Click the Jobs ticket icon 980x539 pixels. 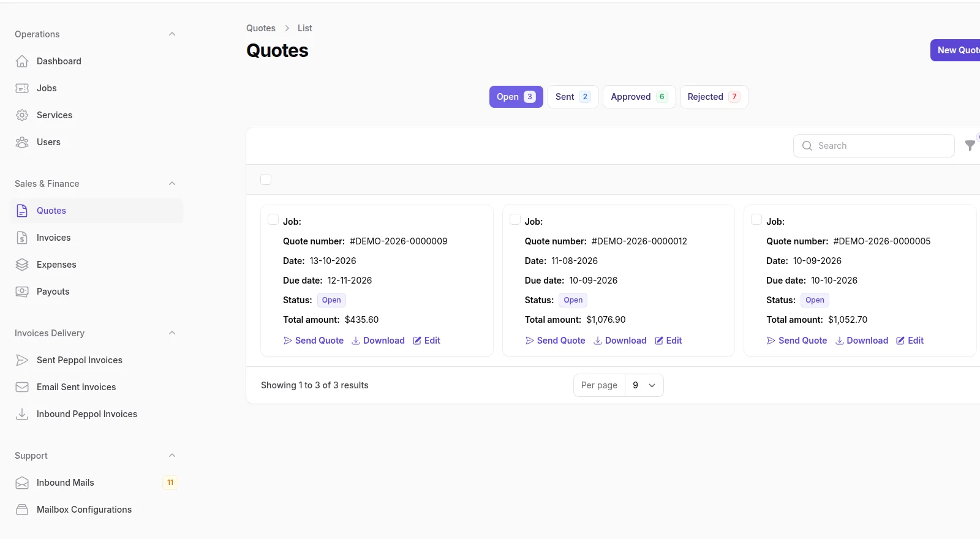click(22, 88)
